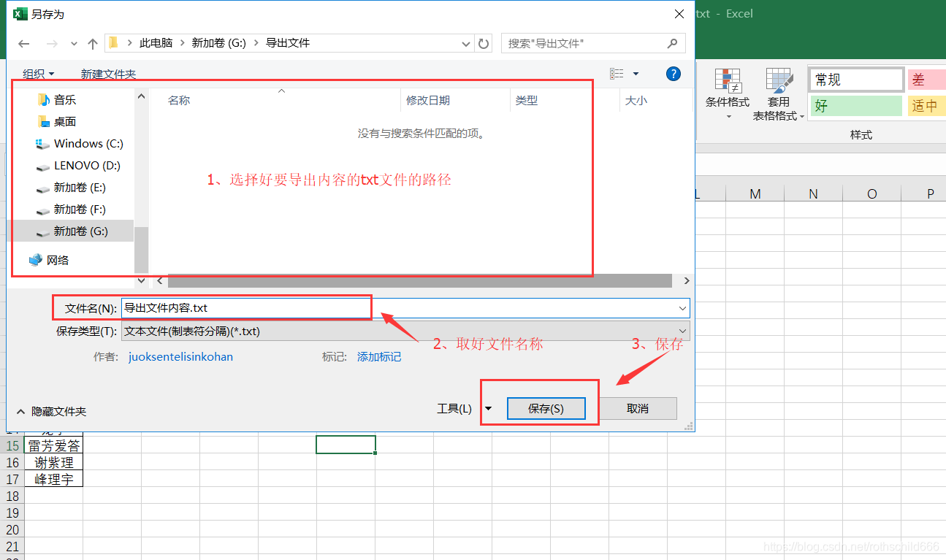Screen dimensions: 946x560
Task: Open the view options dropdown arrow
Action: pos(636,74)
